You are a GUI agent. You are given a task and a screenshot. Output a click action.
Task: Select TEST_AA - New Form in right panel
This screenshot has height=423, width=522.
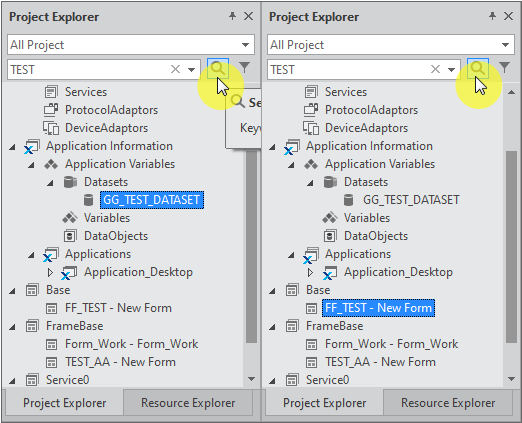click(x=380, y=362)
